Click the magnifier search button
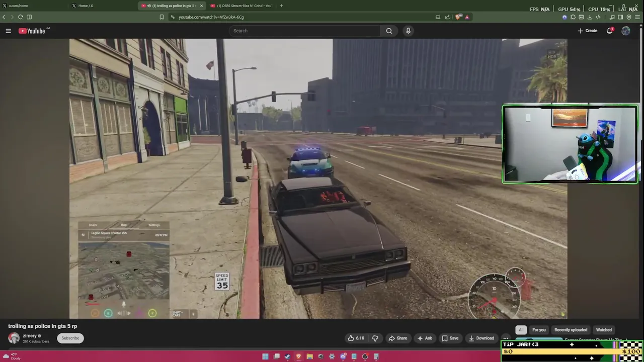644x362 pixels. tap(389, 31)
